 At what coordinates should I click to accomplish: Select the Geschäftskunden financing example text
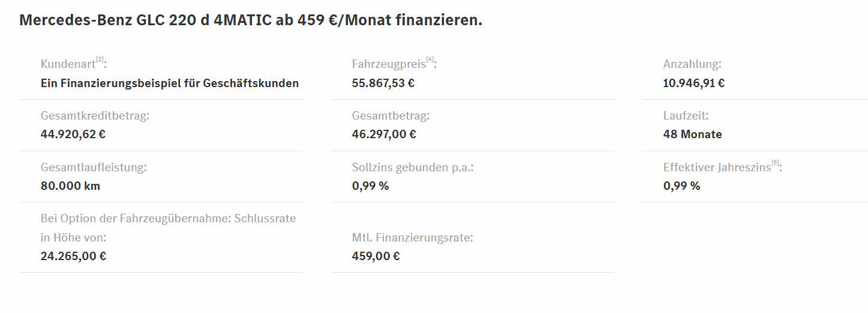click(170, 83)
